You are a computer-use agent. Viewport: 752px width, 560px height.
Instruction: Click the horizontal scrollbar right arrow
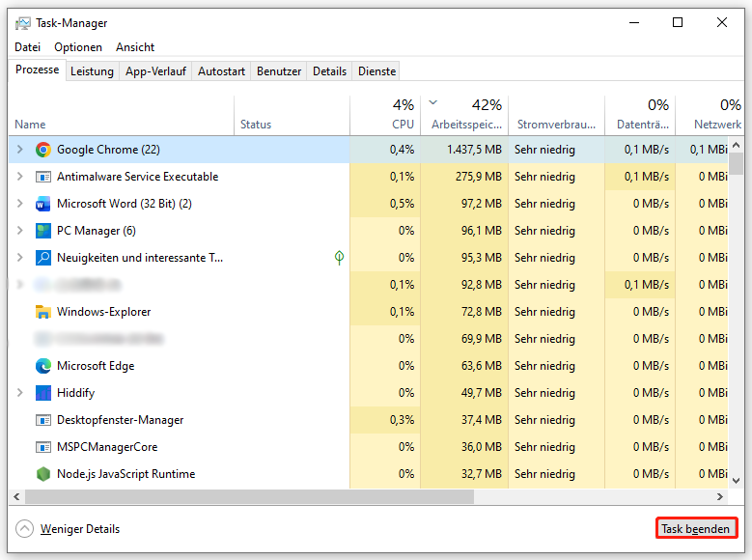pos(720,496)
